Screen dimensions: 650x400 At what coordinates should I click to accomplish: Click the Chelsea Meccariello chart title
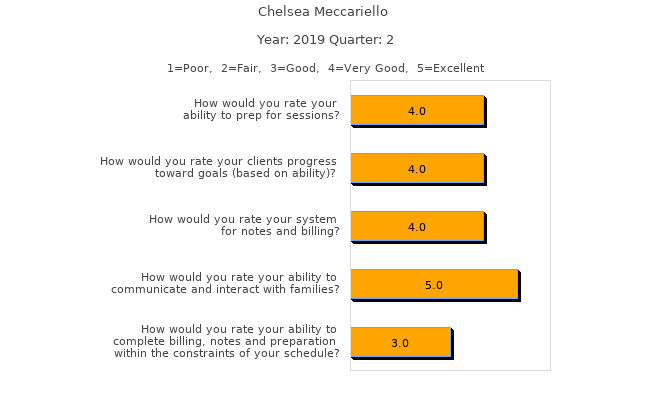pos(323,12)
